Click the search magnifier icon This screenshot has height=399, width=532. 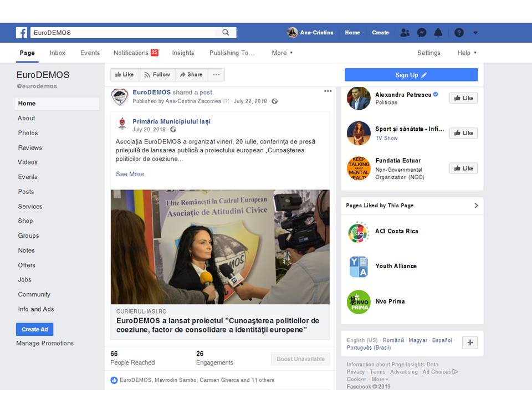coord(226,32)
